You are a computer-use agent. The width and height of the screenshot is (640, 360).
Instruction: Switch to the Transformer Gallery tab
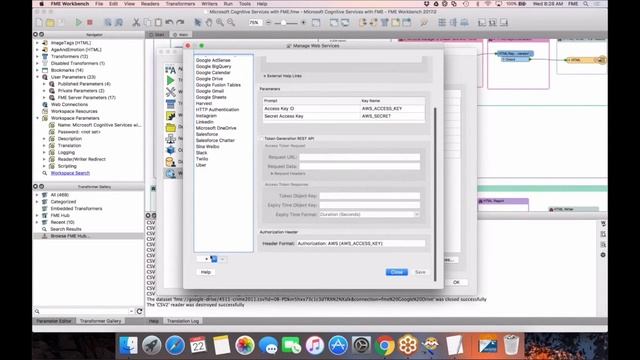click(x=100, y=321)
